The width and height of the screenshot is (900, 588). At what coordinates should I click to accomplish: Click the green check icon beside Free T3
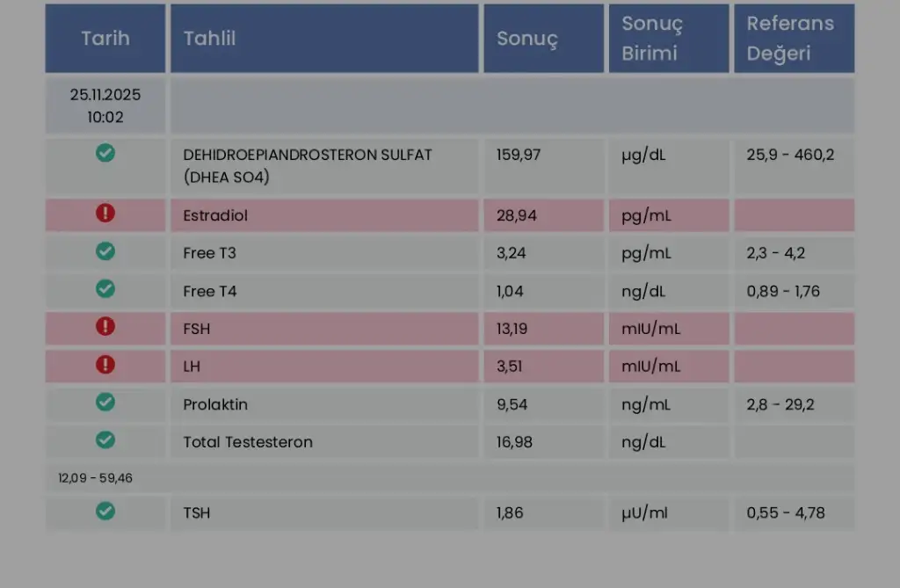tap(105, 251)
